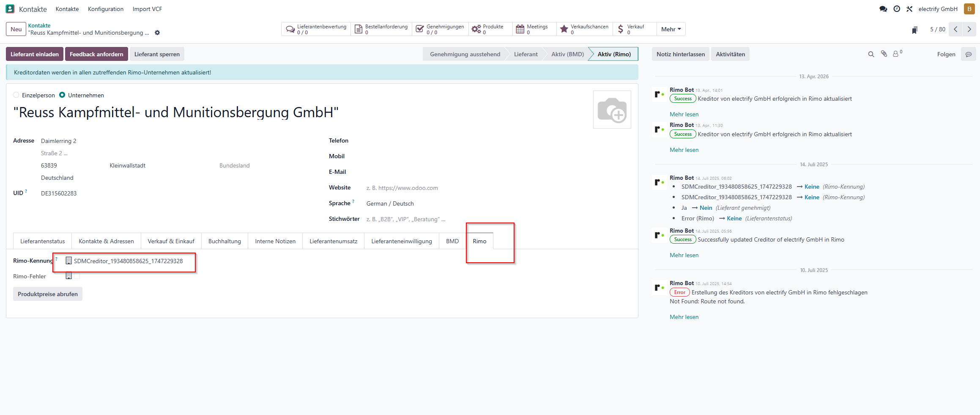Click the Neu button

[16, 29]
